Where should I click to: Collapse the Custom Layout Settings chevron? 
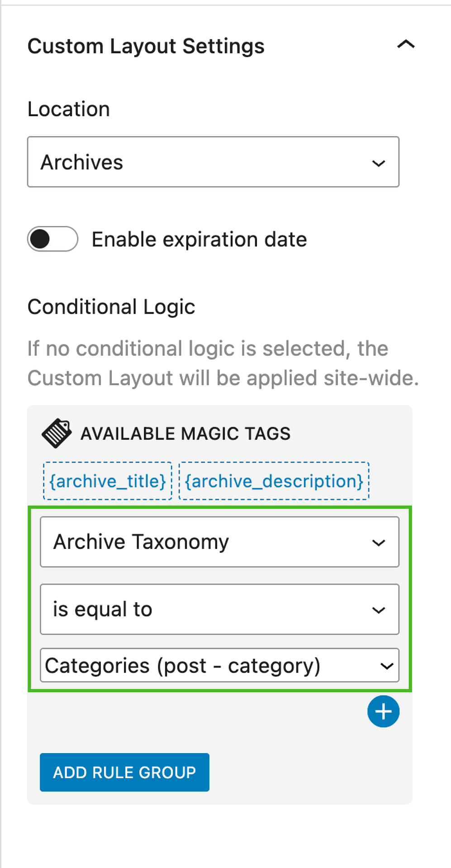coord(406,44)
